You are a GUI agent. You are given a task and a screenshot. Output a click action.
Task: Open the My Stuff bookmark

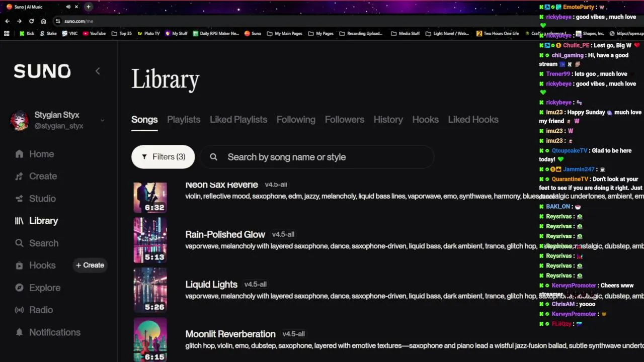[x=176, y=34]
